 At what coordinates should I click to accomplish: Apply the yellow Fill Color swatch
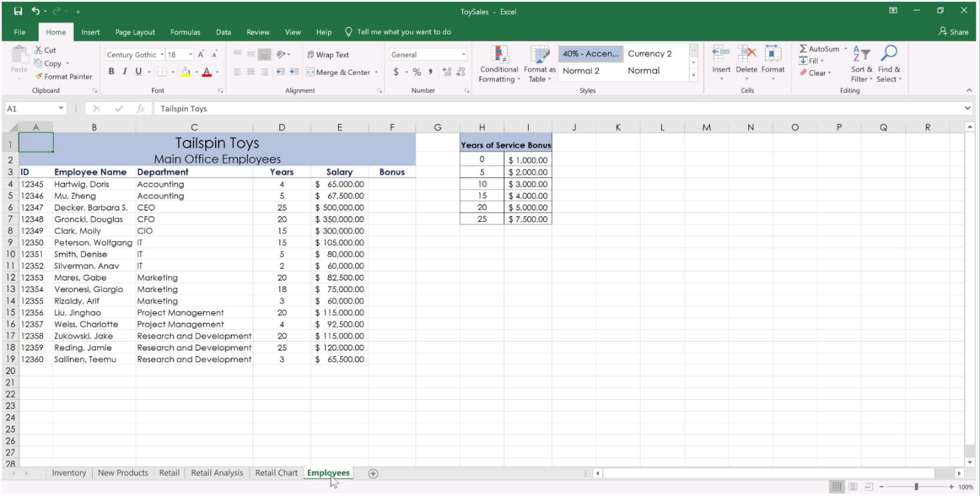tap(185, 72)
